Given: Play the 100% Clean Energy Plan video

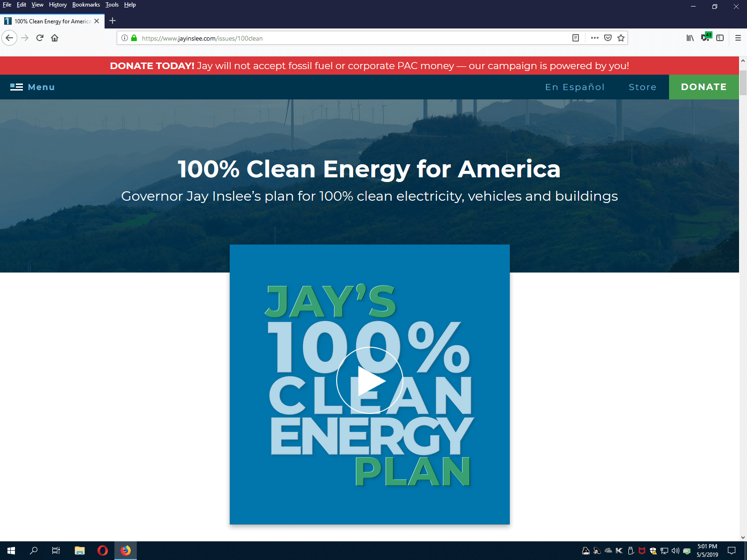Looking at the screenshot, I should 370,380.
